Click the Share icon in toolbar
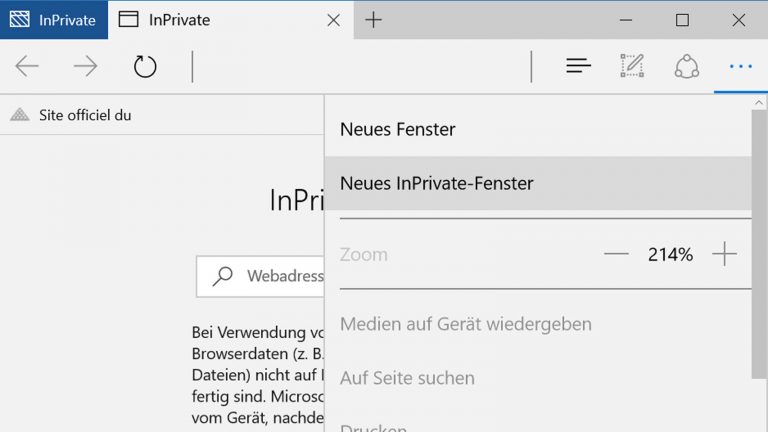 click(x=686, y=67)
